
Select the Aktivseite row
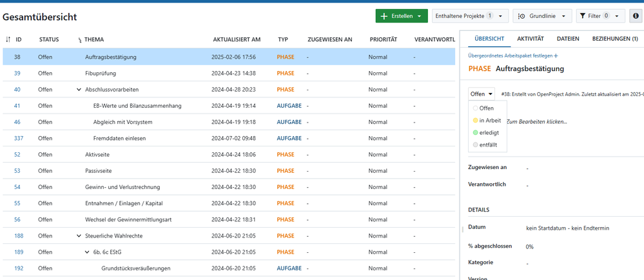229,155
